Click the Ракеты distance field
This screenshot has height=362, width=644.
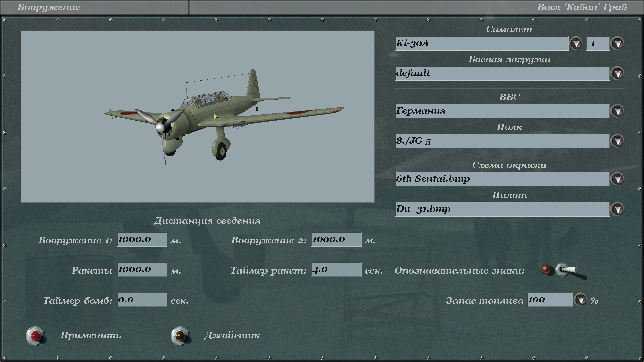click(x=142, y=270)
